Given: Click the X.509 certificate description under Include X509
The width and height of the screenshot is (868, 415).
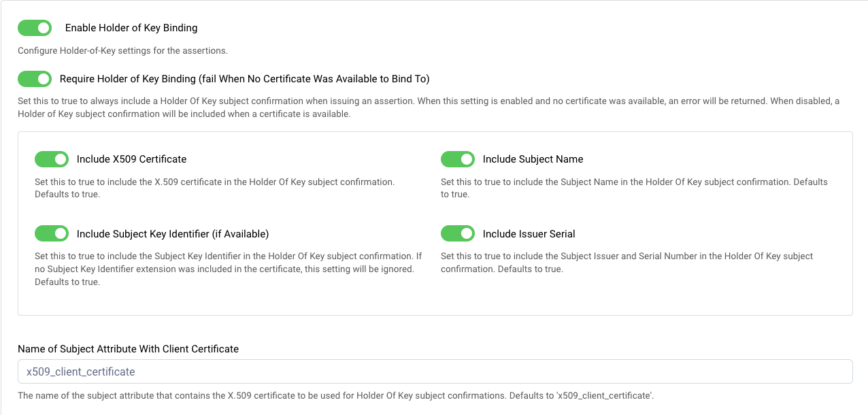Looking at the screenshot, I should pyautogui.click(x=214, y=188).
